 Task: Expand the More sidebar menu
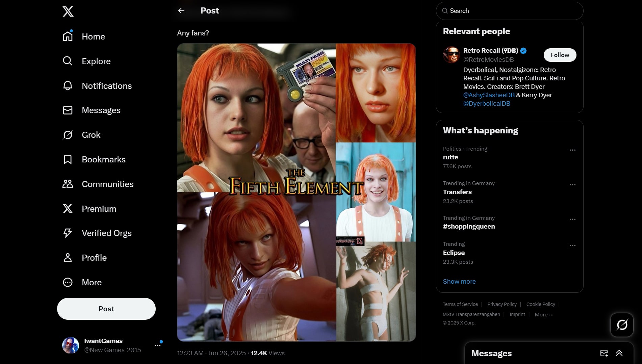click(x=82, y=282)
